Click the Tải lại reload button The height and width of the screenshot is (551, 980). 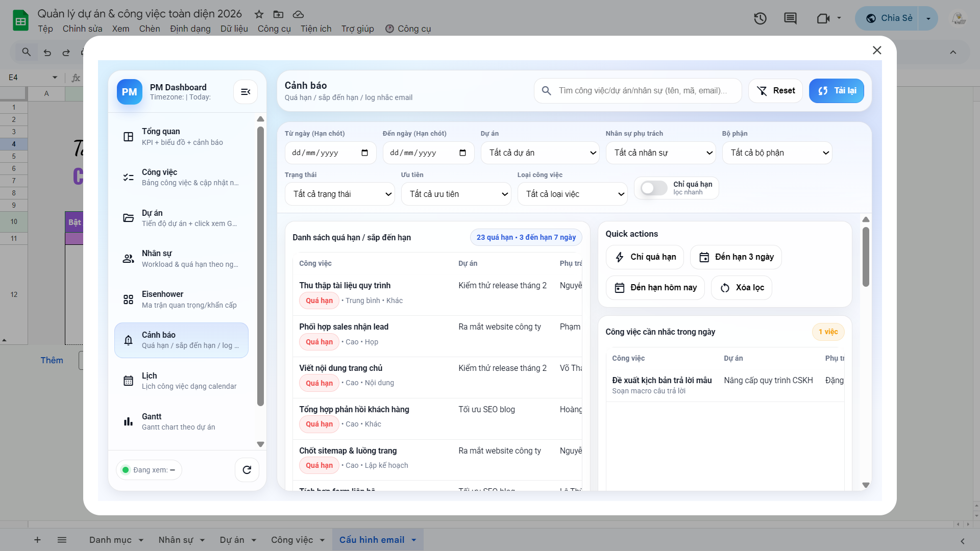[x=836, y=91]
